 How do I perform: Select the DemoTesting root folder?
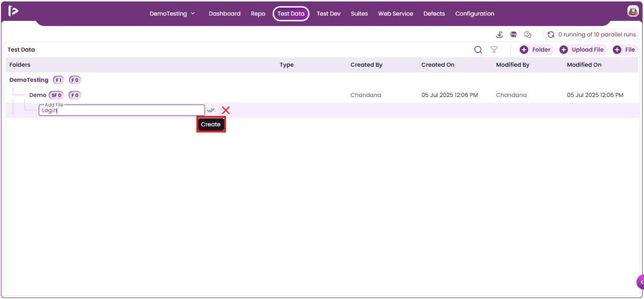click(x=29, y=80)
